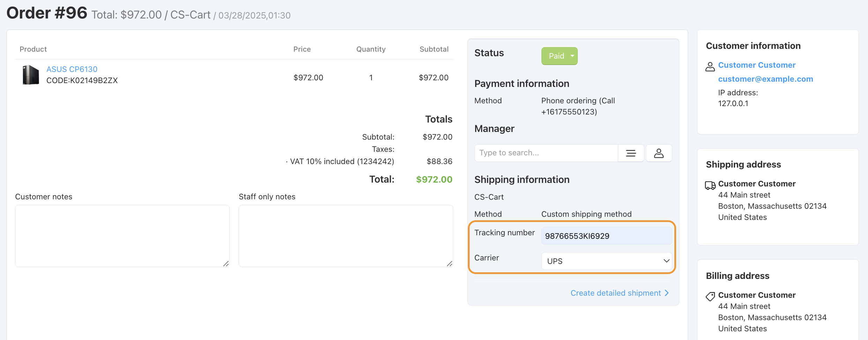
Task: Click the green $972.00 total amount
Action: [434, 179]
